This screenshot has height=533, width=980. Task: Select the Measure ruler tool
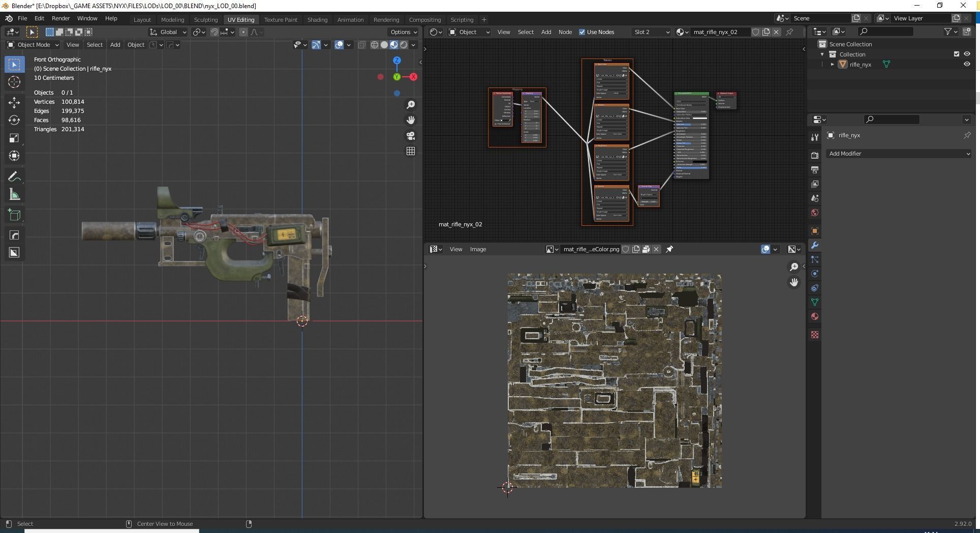14,195
